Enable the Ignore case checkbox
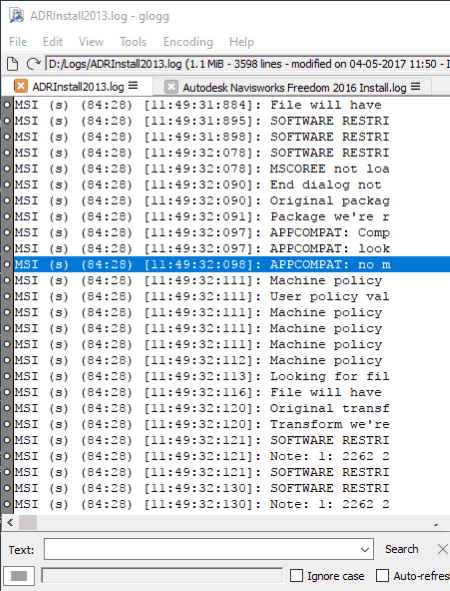Screen dimensions: 450x591 click(296, 576)
